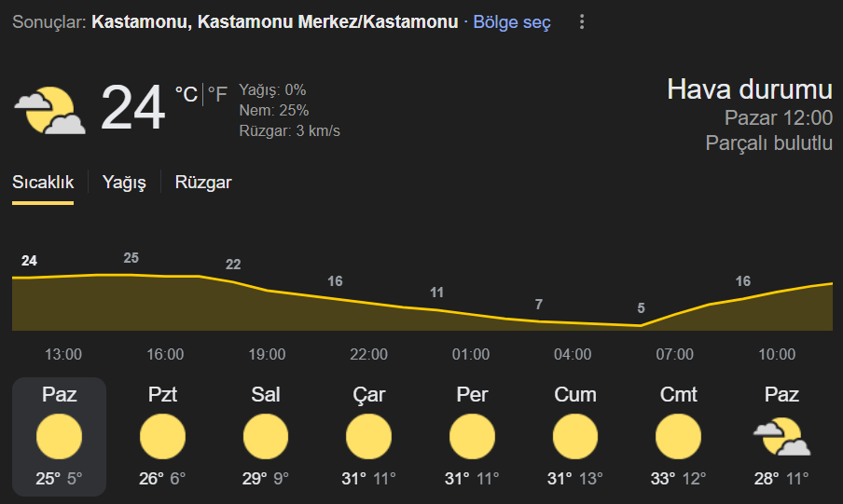Click the 19:00 hour label on timeline
This screenshot has width=843, height=504.
[268, 354]
